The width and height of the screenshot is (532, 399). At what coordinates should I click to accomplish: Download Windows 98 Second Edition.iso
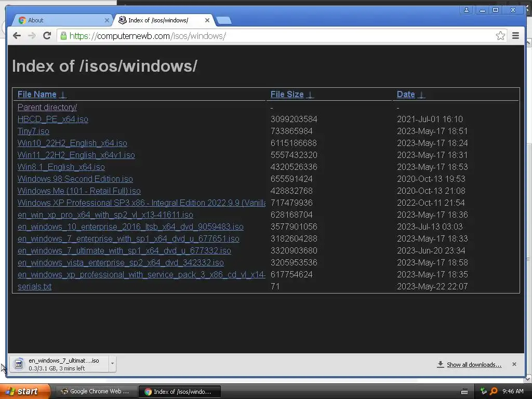pos(75,179)
